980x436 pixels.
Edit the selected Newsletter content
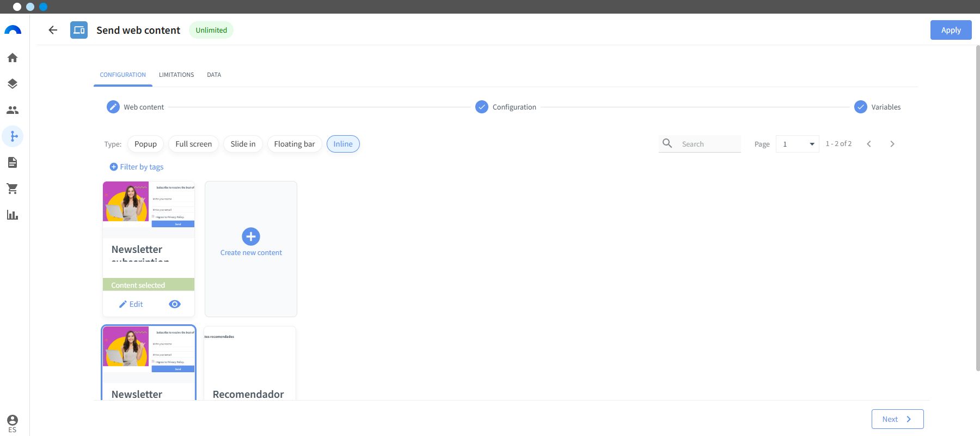point(131,304)
